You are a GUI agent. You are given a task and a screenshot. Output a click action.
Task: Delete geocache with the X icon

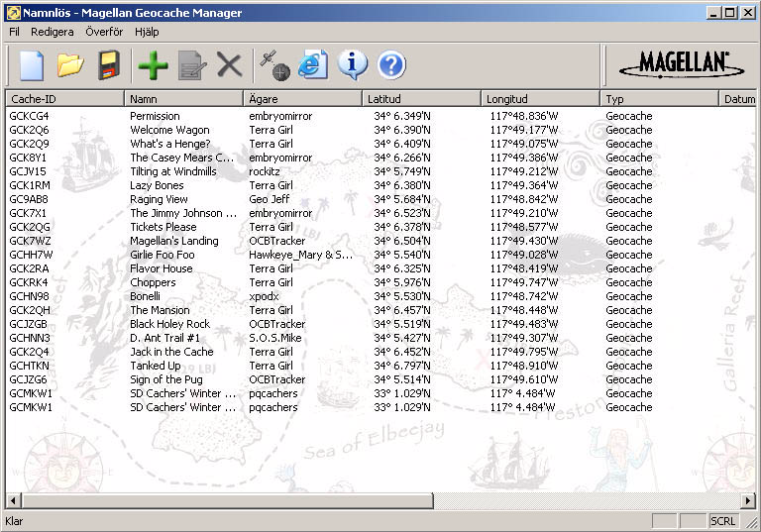coord(229,65)
